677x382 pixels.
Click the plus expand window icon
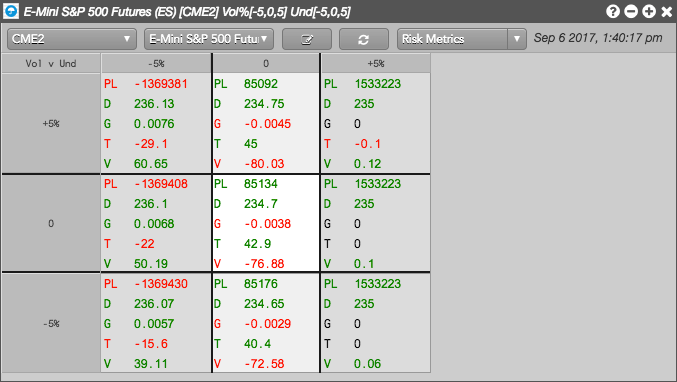pos(649,11)
